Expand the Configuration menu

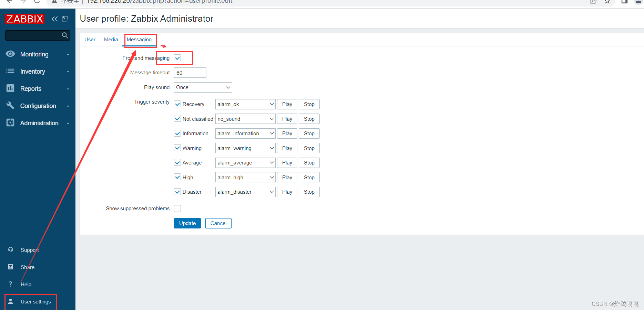pos(38,106)
